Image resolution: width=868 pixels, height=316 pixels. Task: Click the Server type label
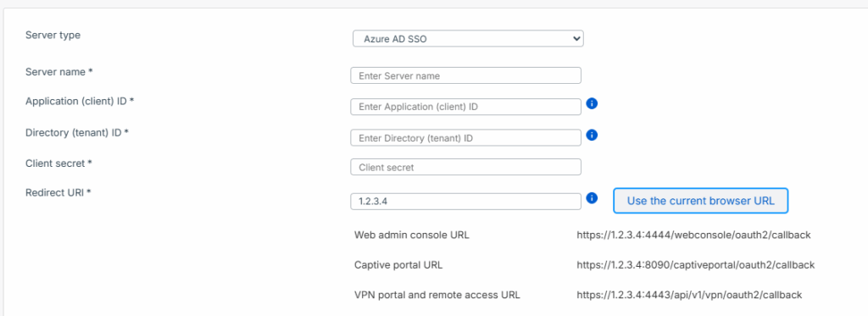coord(53,36)
